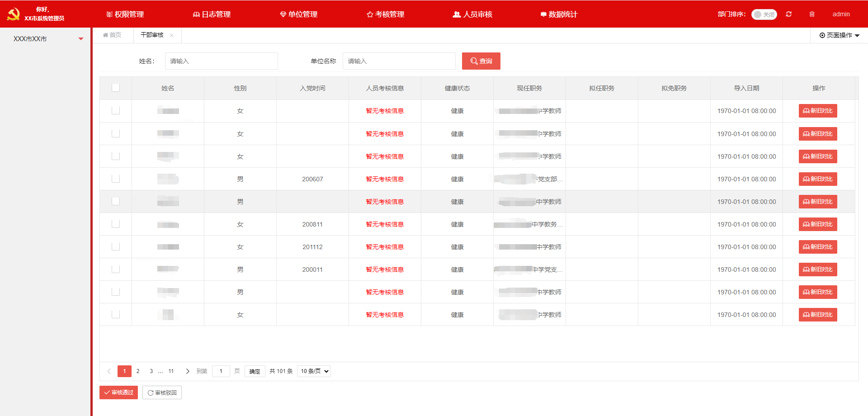This screenshot has height=416, width=868.
Task: Open the 10 条/页 page size dropdown
Action: click(314, 371)
